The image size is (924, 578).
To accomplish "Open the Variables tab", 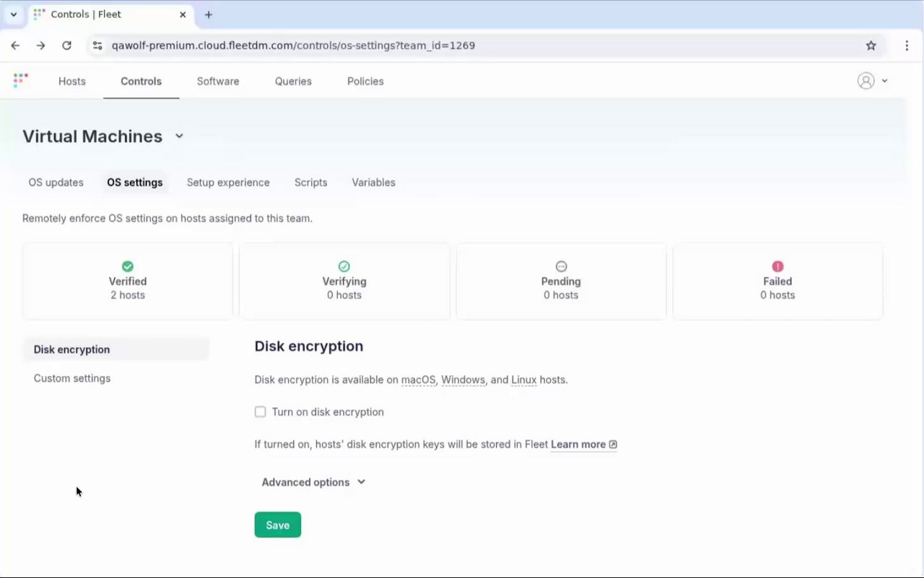I will coord(373,183).
